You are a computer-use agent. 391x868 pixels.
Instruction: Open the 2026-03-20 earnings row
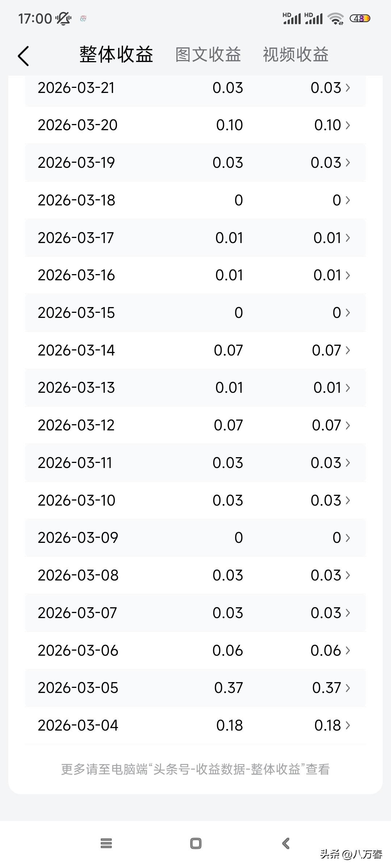pyautogui.click(x=195, y=125)
